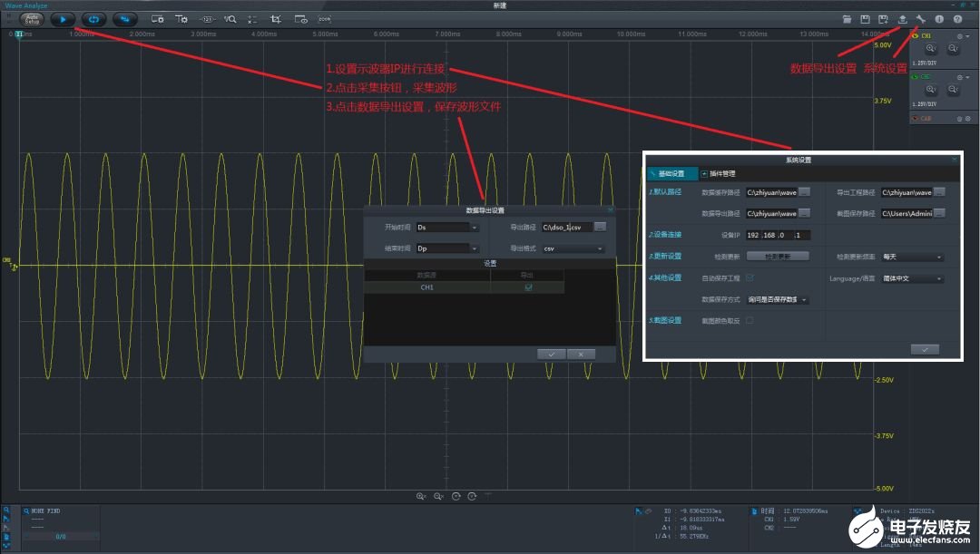Zoom out CH2 vertical scale
This screenshot has height=554, width=980.
point(953,90)
